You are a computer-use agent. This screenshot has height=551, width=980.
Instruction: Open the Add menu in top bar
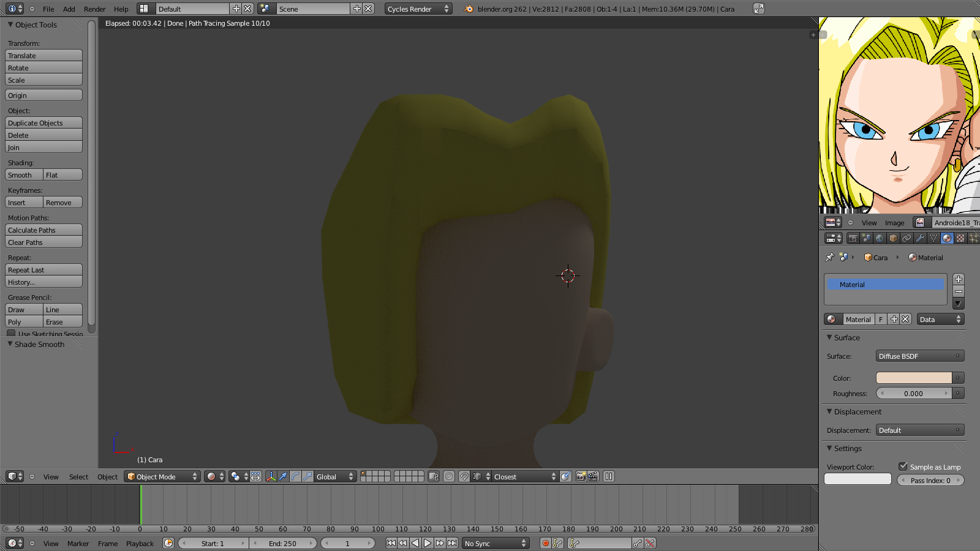click(69, 9)
